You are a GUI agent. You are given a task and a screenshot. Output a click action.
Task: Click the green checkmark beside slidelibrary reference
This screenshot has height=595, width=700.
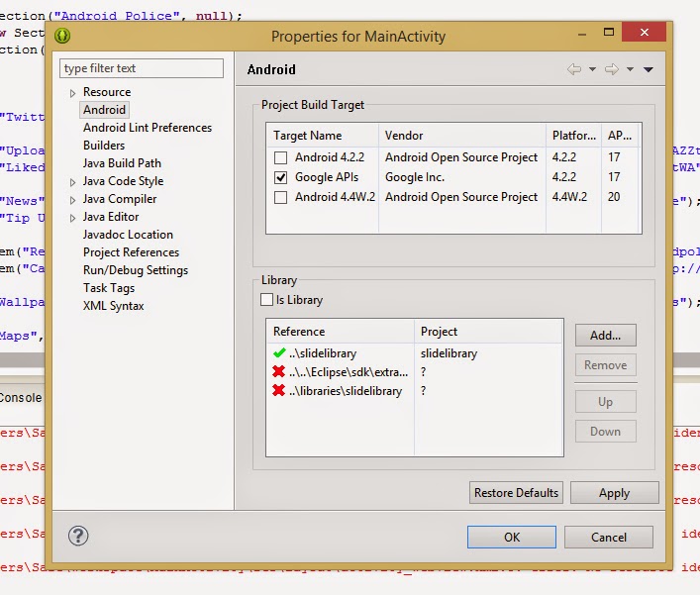(x=279, y=353)
